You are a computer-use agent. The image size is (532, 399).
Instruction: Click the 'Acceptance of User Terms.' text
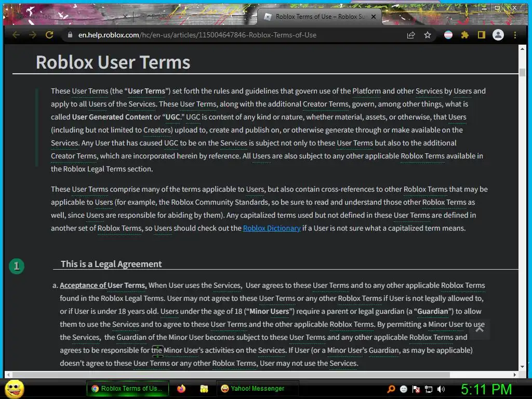(103, 285)
